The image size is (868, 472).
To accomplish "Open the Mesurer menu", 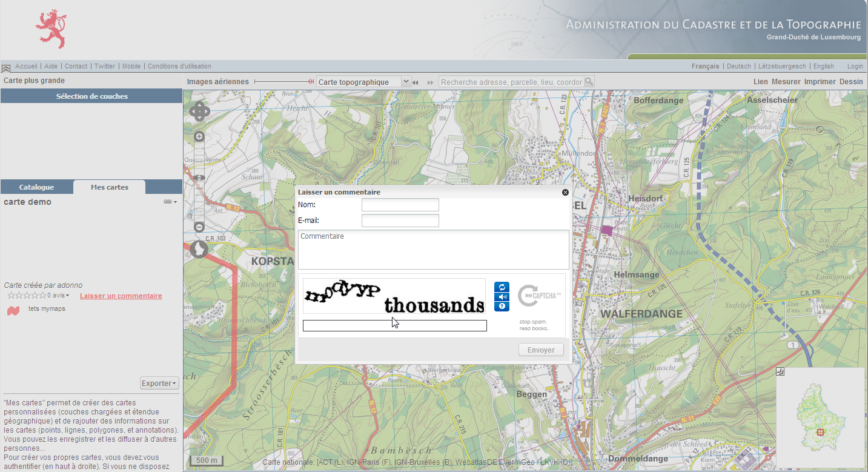I will 786,82.
